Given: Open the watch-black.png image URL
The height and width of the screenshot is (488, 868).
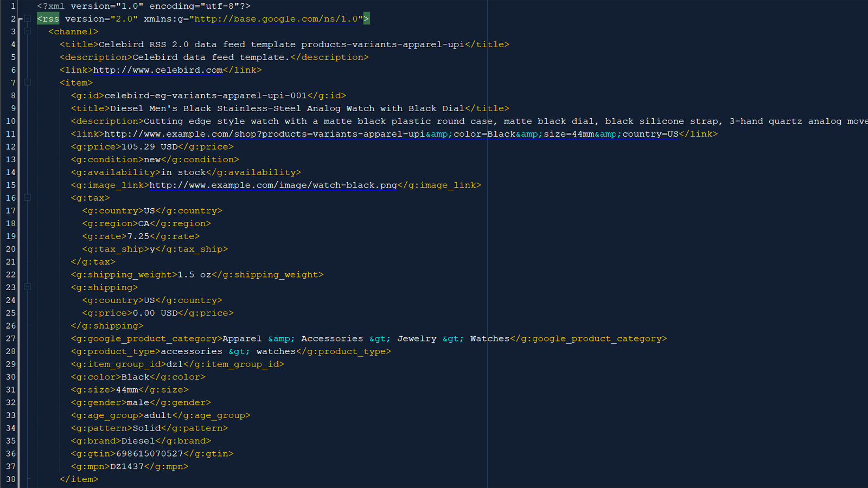Looking at the screenshot, I should [x=273, y=185].
